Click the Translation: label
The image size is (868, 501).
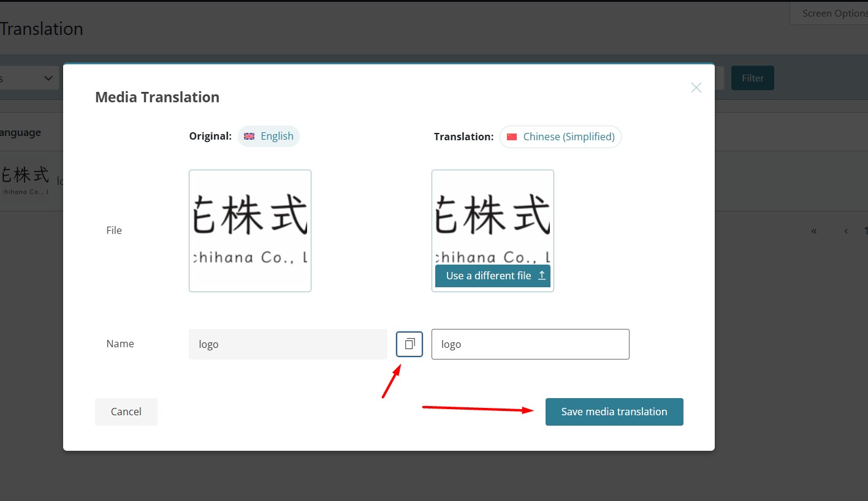(463, 137)
